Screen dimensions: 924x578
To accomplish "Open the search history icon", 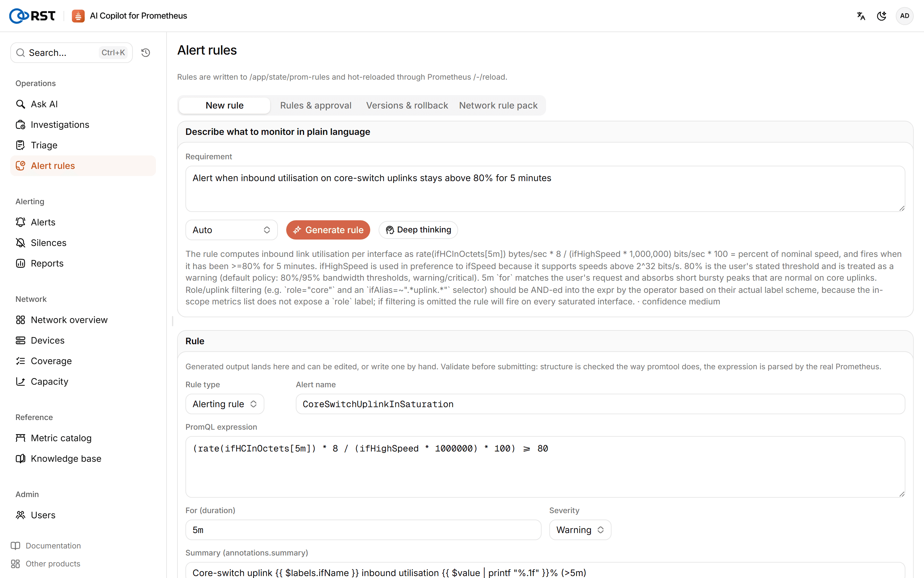I will [145, 53].
